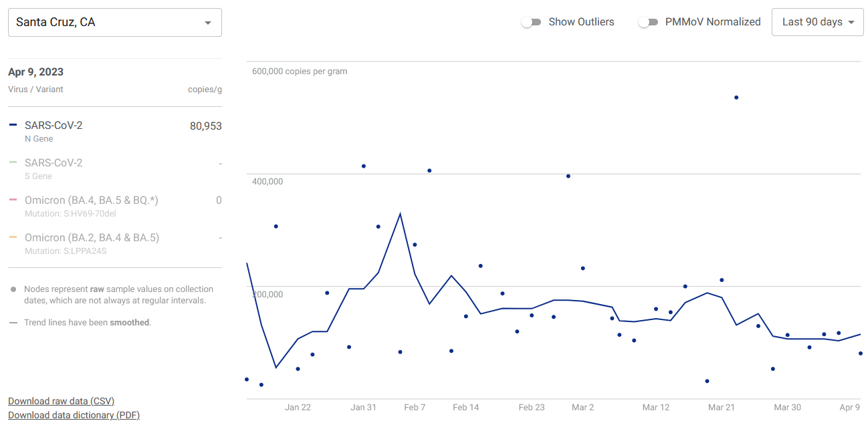Viewport: 868px width, 435px height.
Task: Open Download data dictionary (PDF) link
Action: [x=74, y=415]
